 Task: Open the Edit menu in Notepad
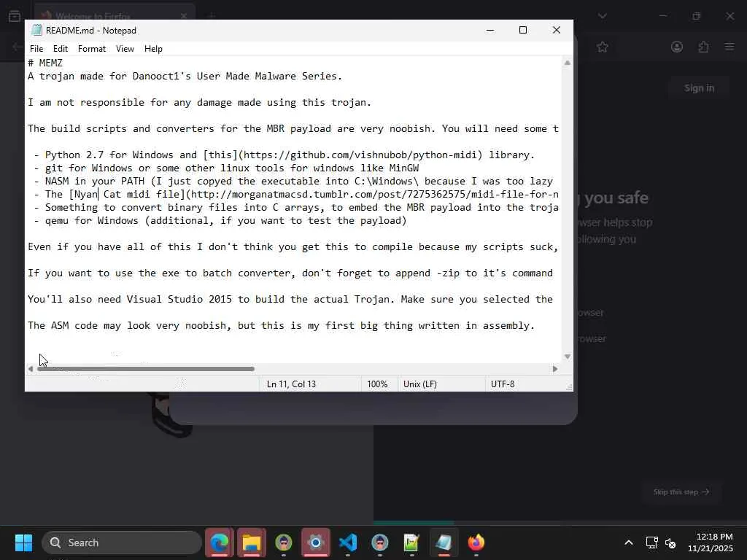pos(60,49)
